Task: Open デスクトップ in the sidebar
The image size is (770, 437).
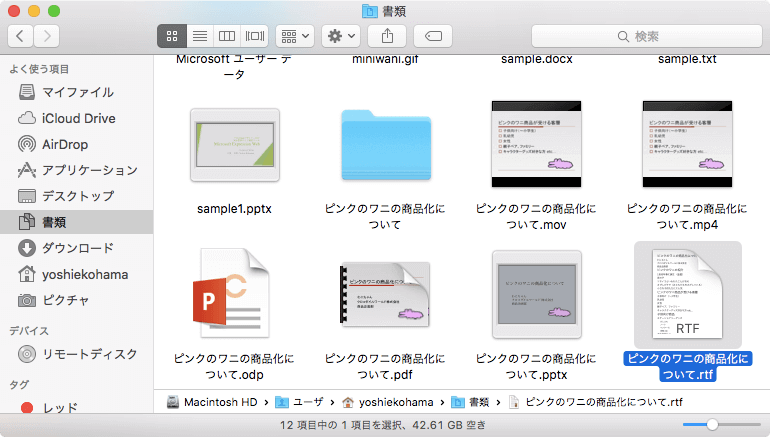Action: point(77,196)
